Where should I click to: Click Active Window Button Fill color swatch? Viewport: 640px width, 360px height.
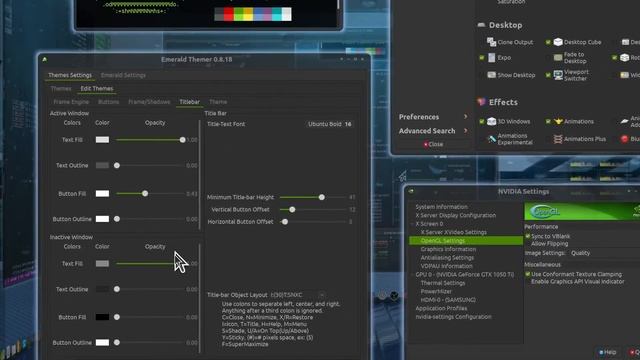tap(102, 193)
